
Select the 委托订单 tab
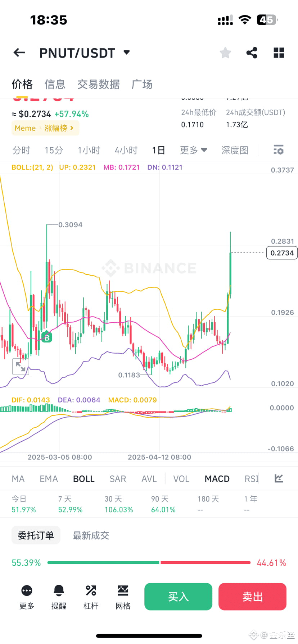tap(36, 535)
